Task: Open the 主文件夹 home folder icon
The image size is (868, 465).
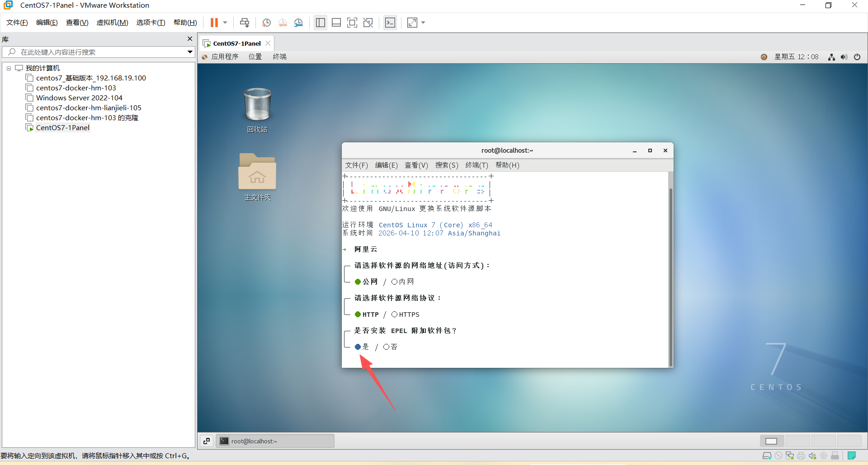Action: [257, 177]
